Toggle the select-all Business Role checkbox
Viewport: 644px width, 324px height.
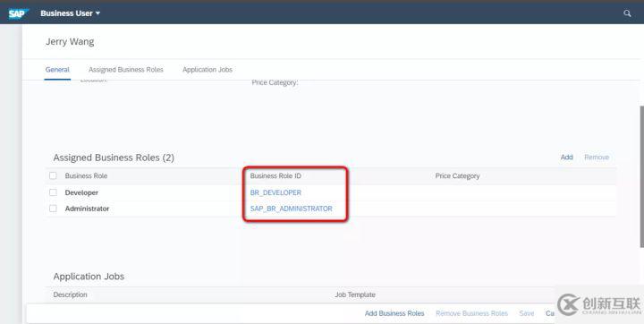click(53, 175)
